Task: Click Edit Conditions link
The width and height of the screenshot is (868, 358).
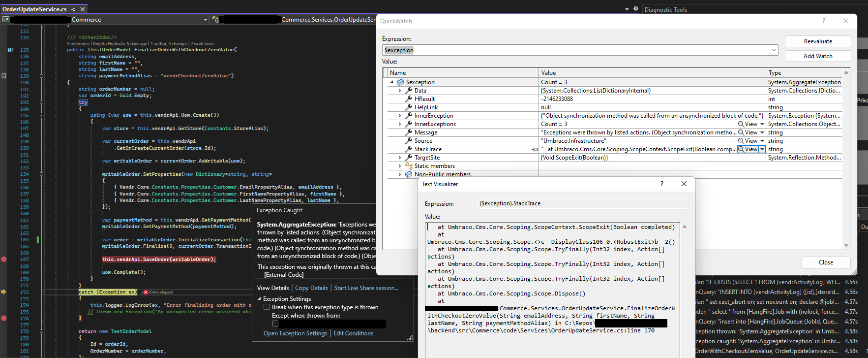Action: pyautogui.click(x=354, y=333)
